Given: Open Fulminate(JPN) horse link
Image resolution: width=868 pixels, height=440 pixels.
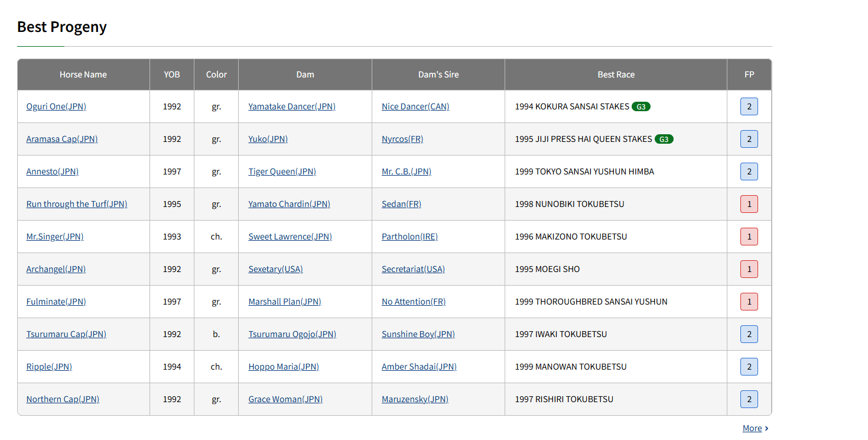Looking at the screenshot, I should click(56, 302).
